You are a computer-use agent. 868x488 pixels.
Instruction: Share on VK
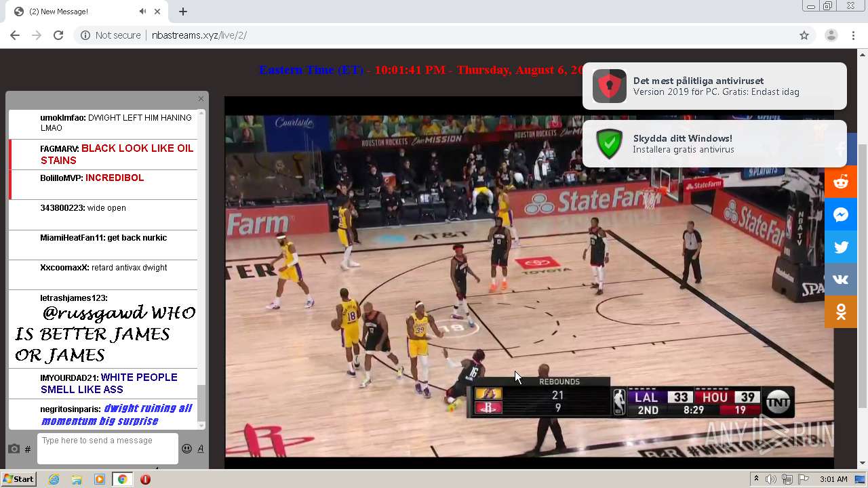point(841,279)
